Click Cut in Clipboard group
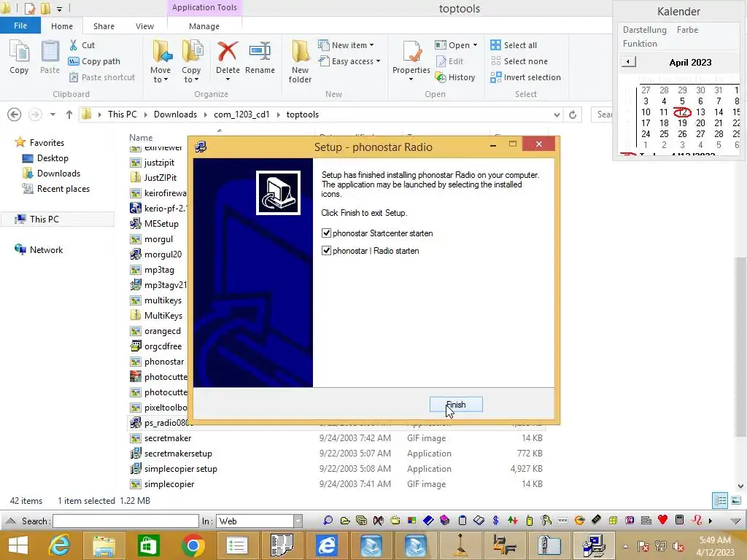The image size is (747, 560). point(82,45)
